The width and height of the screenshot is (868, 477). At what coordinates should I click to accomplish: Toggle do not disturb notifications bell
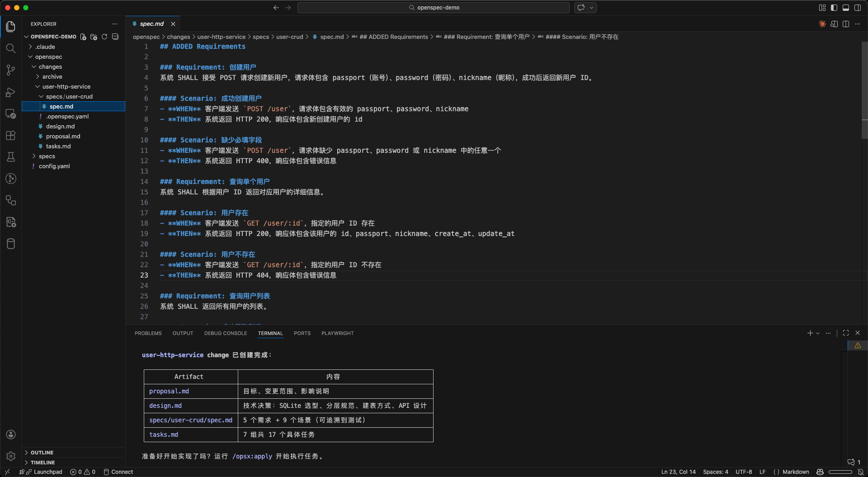[862, 472]
